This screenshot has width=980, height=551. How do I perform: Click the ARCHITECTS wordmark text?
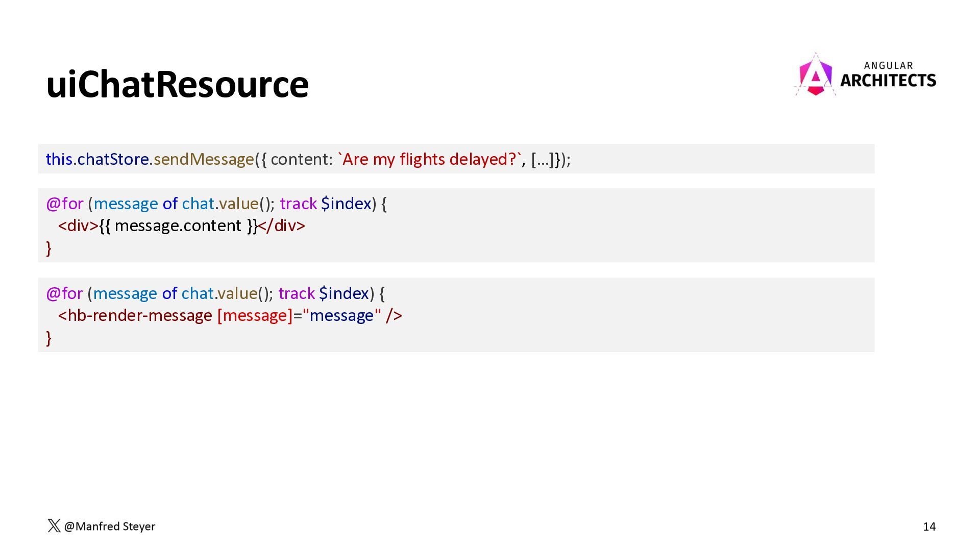click(x=888, y=81)
